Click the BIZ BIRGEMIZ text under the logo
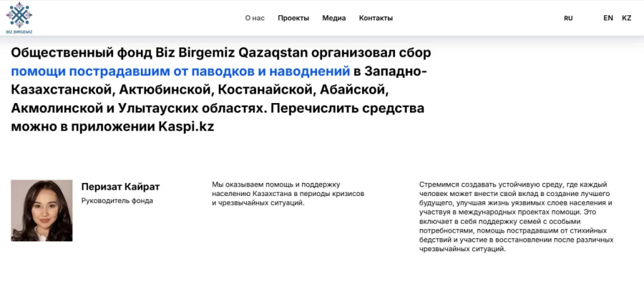The height and width of the screenshot is (284, 644). pyautogui.click(x=19, y=31)
